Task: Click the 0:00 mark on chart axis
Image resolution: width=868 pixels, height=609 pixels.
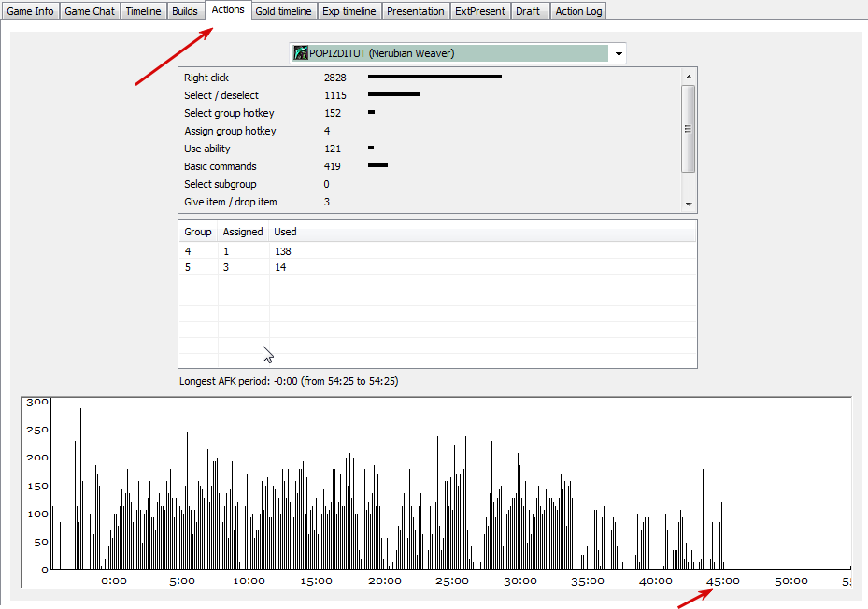Action: (114, 581)
